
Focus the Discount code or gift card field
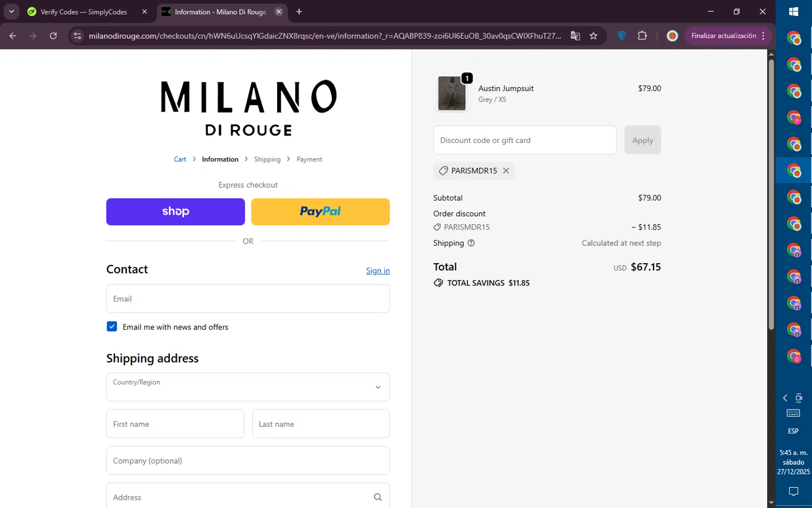(x=525, y=140)
